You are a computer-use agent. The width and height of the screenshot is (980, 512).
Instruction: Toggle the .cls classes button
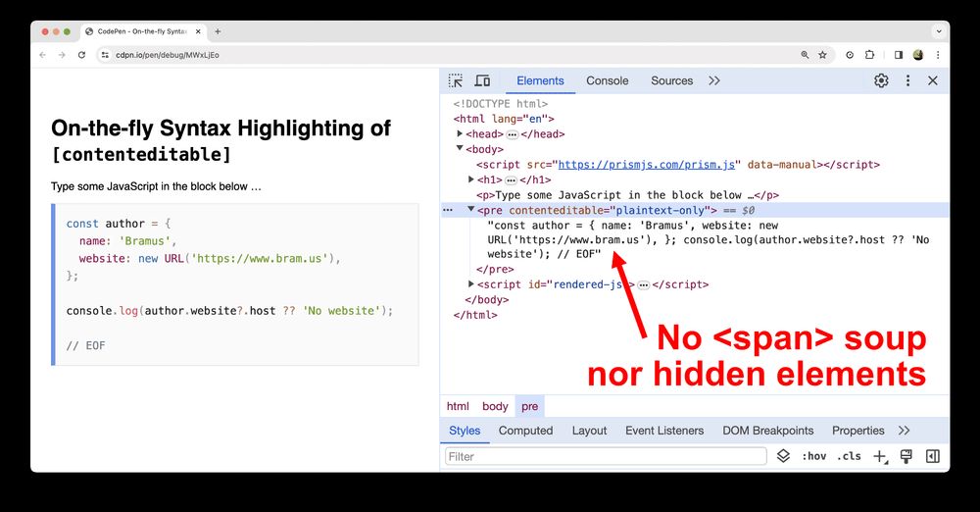[850, 456]
